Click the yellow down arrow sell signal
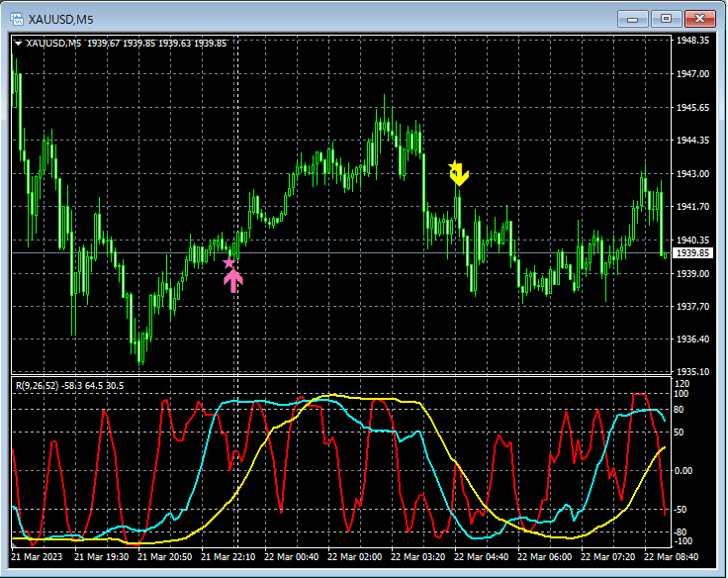This screenshot has height=578, width=728. pyautogui.click(x=460, y=175)
